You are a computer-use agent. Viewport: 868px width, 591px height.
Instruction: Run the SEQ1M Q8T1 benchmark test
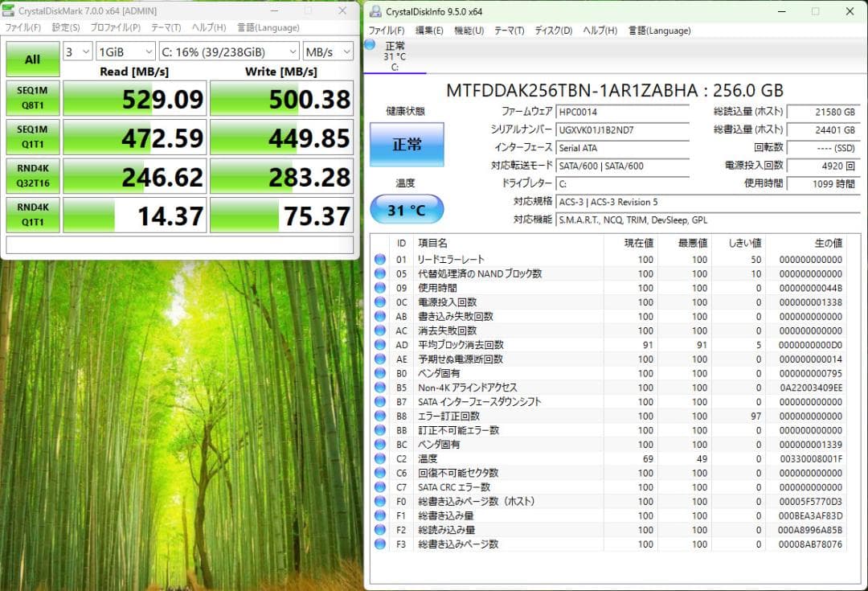click(x=32, y=98)
